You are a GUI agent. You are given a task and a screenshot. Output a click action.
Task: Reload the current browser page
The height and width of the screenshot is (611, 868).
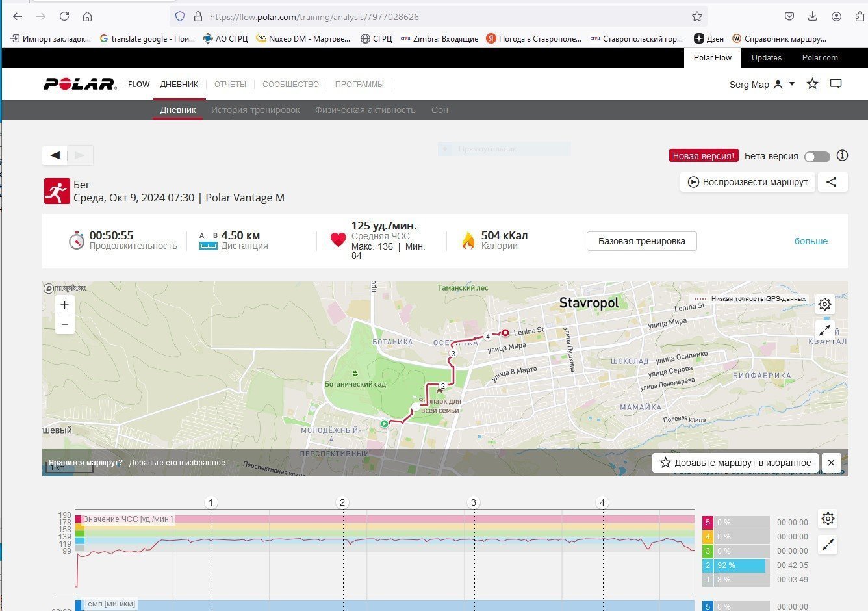pyautogui.click(x=64, y=16)
